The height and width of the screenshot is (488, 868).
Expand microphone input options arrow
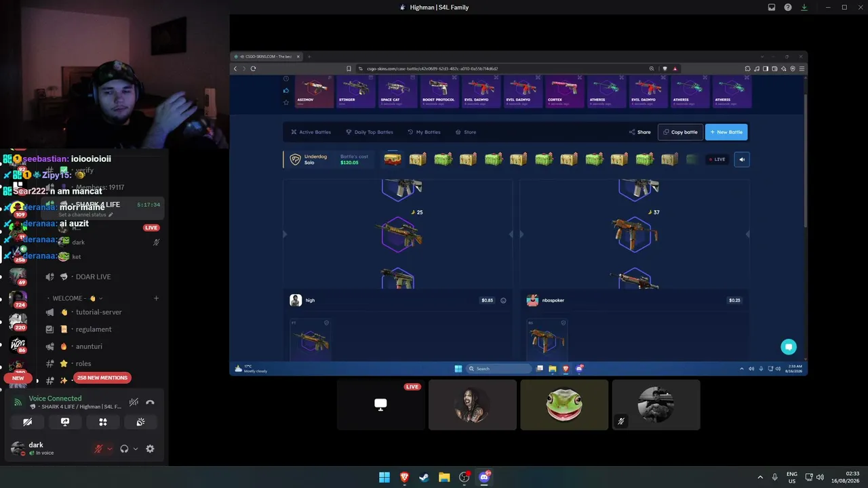coord(109,449)
